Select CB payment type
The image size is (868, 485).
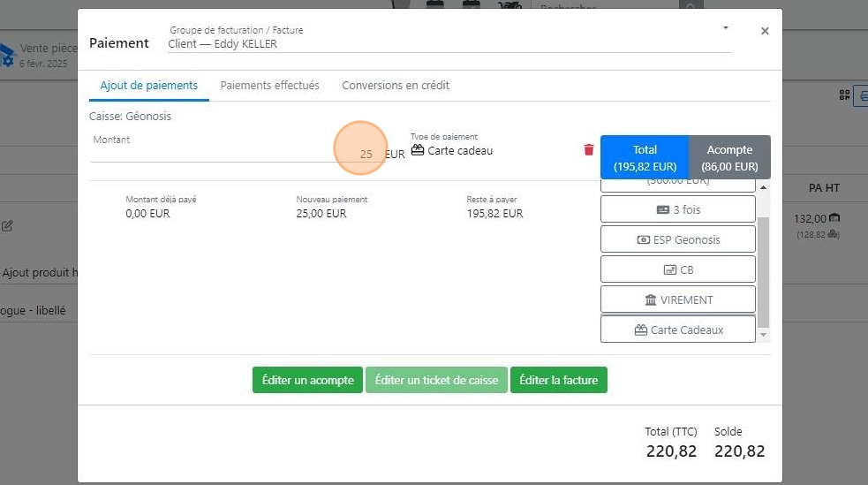pos(677,269)
